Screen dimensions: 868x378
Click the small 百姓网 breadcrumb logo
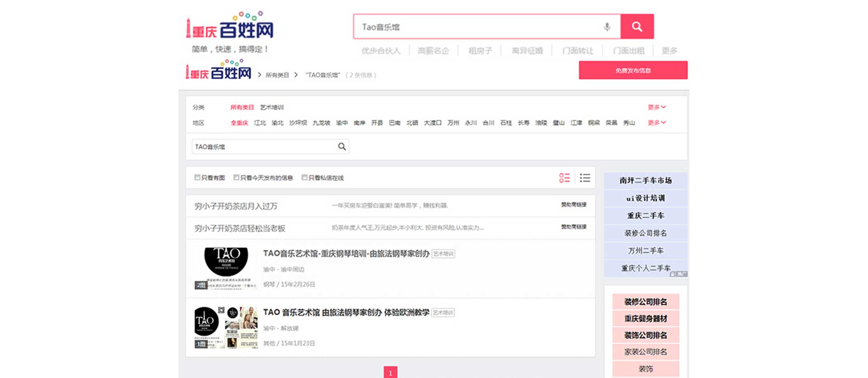point(219,71)
